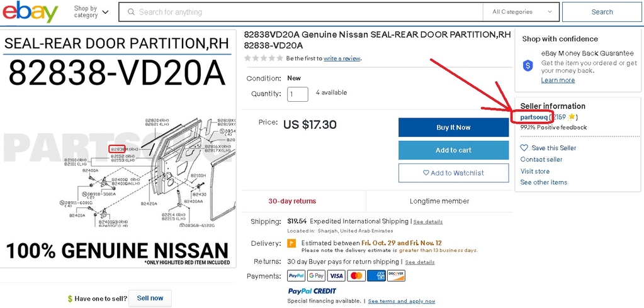Select the PayPal payment icon
644x308 pixels.
point(296,276)
